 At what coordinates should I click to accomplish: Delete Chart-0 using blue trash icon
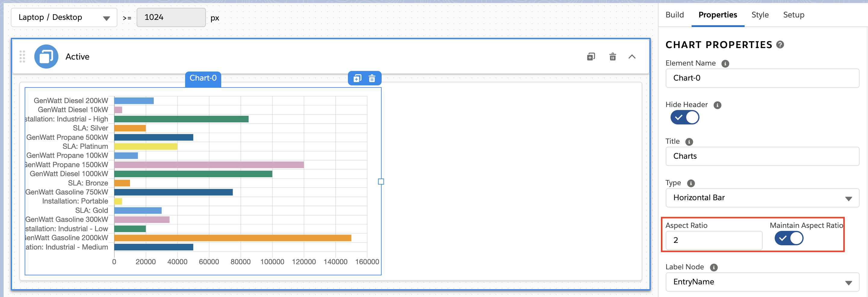click(372, 78)
